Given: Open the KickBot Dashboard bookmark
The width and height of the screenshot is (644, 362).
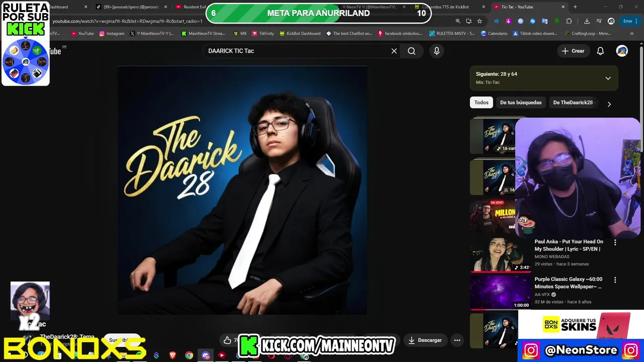Looking at the screenshot, I should tap(299, 34).
